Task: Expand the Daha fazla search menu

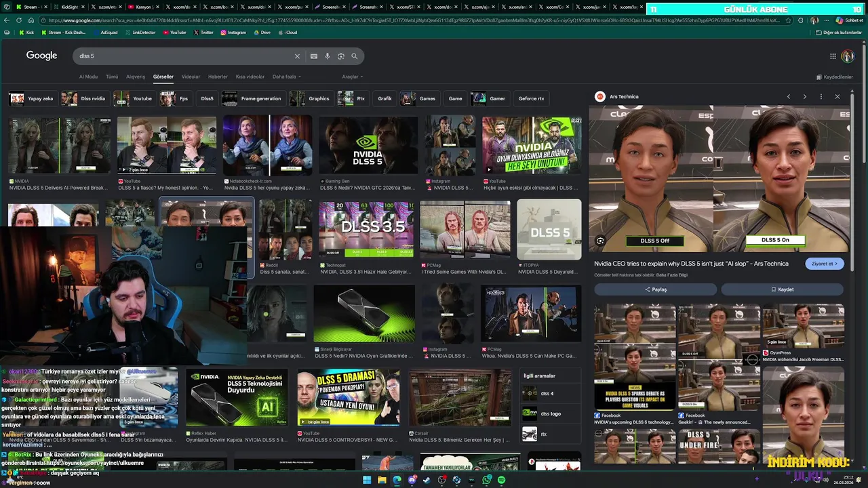Action: click(287, 77)
